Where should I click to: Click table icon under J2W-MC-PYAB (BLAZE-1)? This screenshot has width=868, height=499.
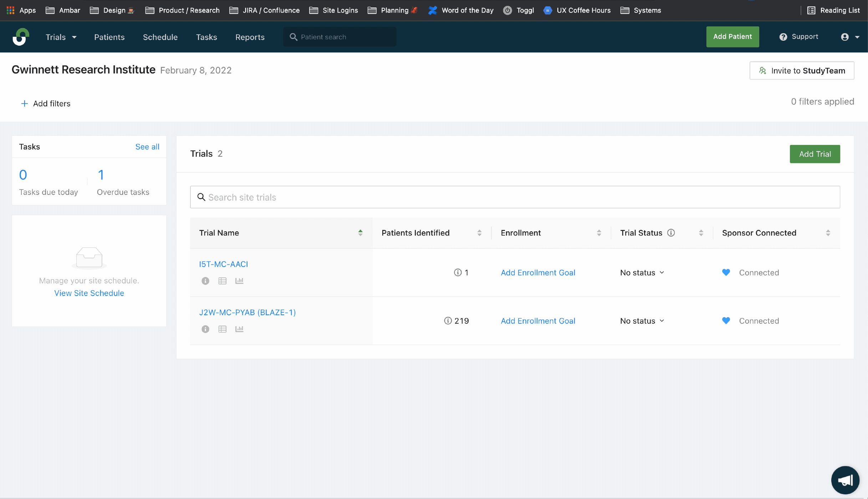tap(223, 329)
